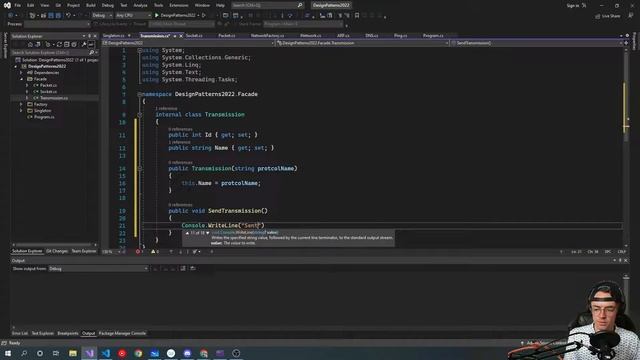The height and width of the screenshot is (360, 640).
Task: Switch to the NetworkFactory.cs editor tab
Action: [x=267, y=36]
